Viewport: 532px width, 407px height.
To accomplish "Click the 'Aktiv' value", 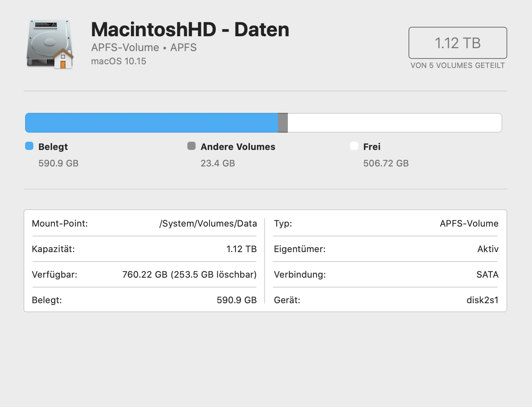I will coord(488,249).
